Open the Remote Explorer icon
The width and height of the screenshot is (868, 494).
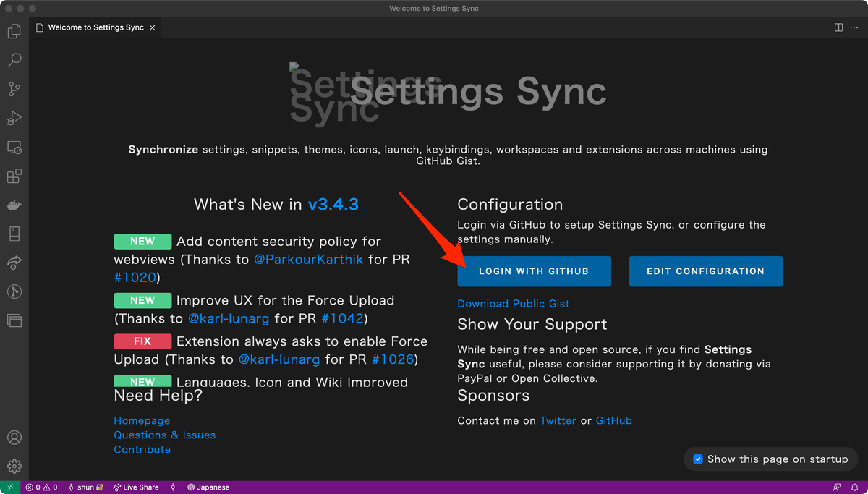(14, 148)
